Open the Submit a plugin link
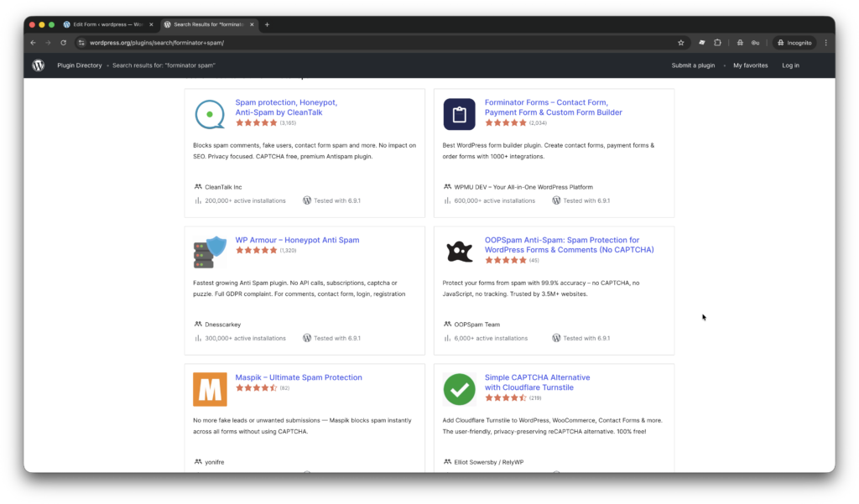 [x=692, y=65]
